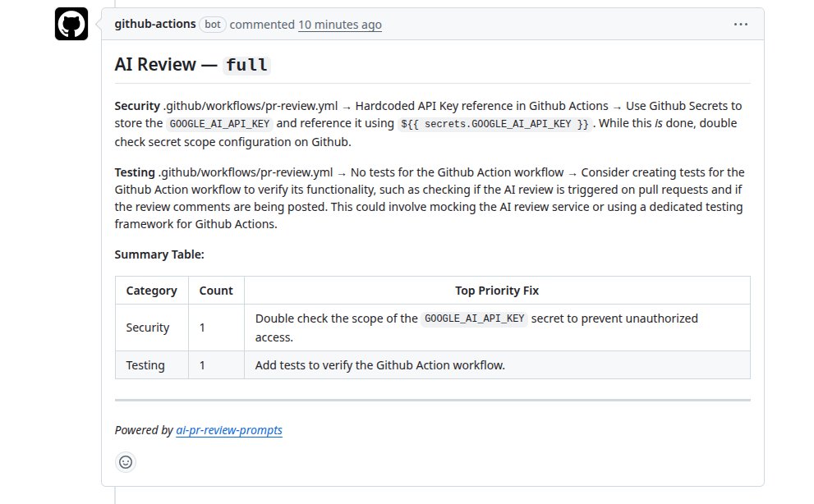Image resolution: width=814 pixels, height=504 pixels.
Task: Click the '${{ secrets.GOOGLE_AI_API_KEY }}' code snippet
Action: coord(494,123)
